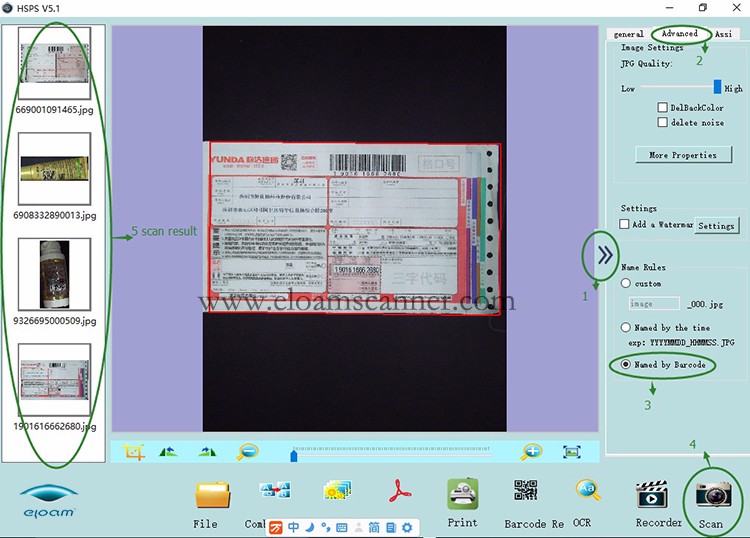Switch to the general tab

[x=628, y=34]
